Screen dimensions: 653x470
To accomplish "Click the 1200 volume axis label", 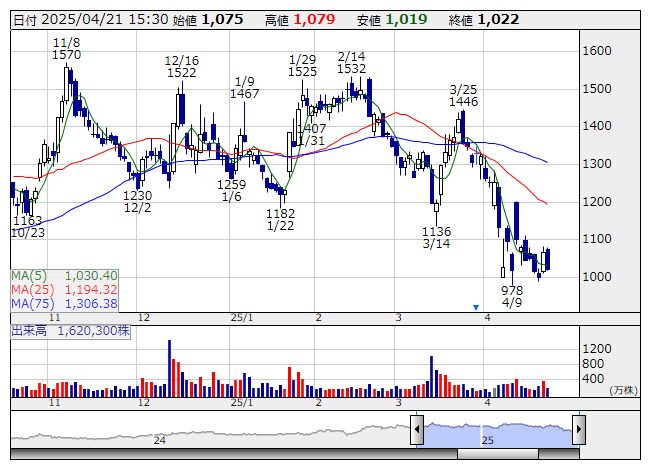I will (x=597, y=348).
